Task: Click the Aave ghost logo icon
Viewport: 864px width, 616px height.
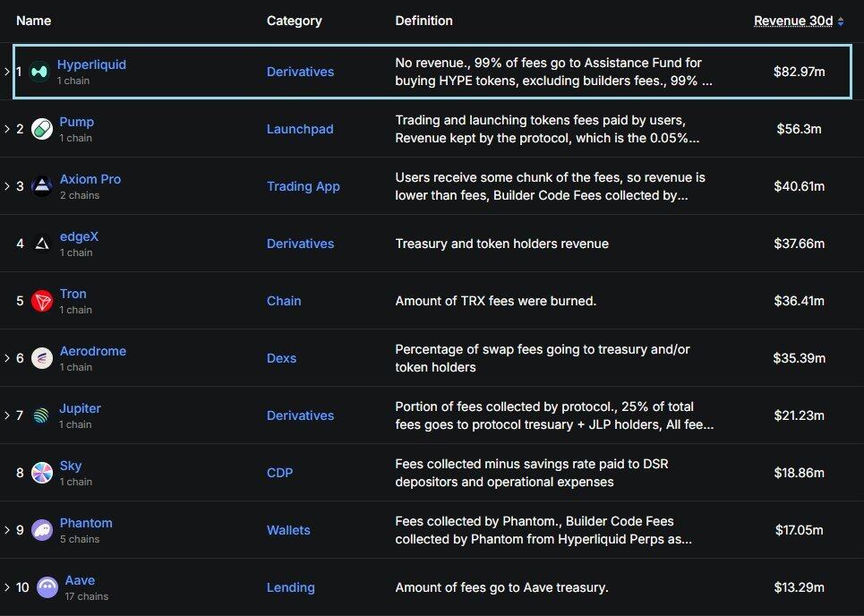Action: [47, 587]
